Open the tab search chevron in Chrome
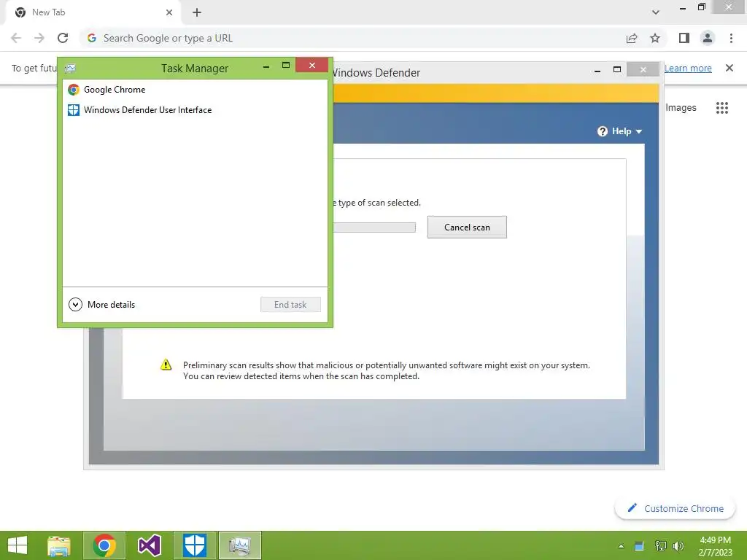747x560 pixels. pos(656,12)
